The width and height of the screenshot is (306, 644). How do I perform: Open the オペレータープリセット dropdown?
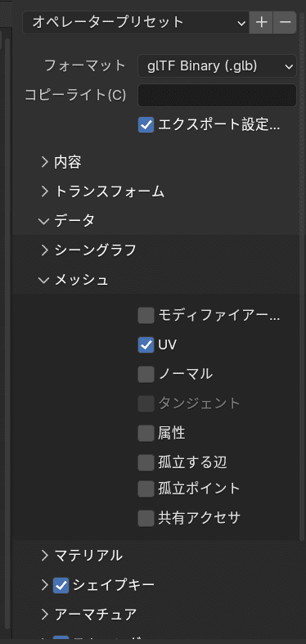[x=136, y=22]
